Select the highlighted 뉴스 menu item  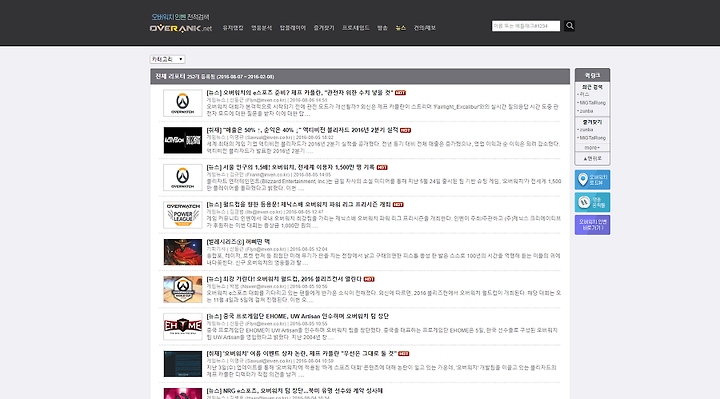[401, 28]
